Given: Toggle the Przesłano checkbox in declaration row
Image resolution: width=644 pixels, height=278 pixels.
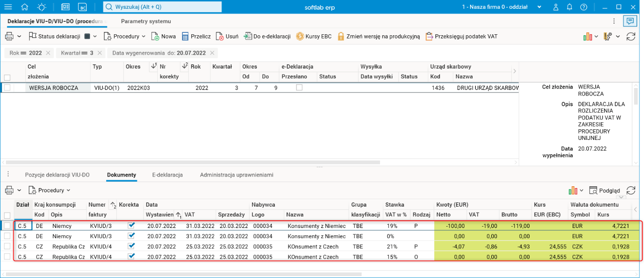Looking at the screenshot, I should [299, 88].
